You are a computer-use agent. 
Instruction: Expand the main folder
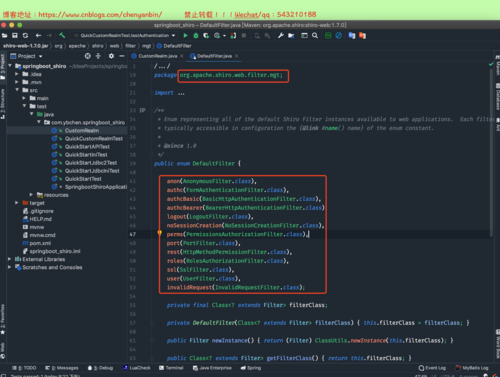[24, 98]
